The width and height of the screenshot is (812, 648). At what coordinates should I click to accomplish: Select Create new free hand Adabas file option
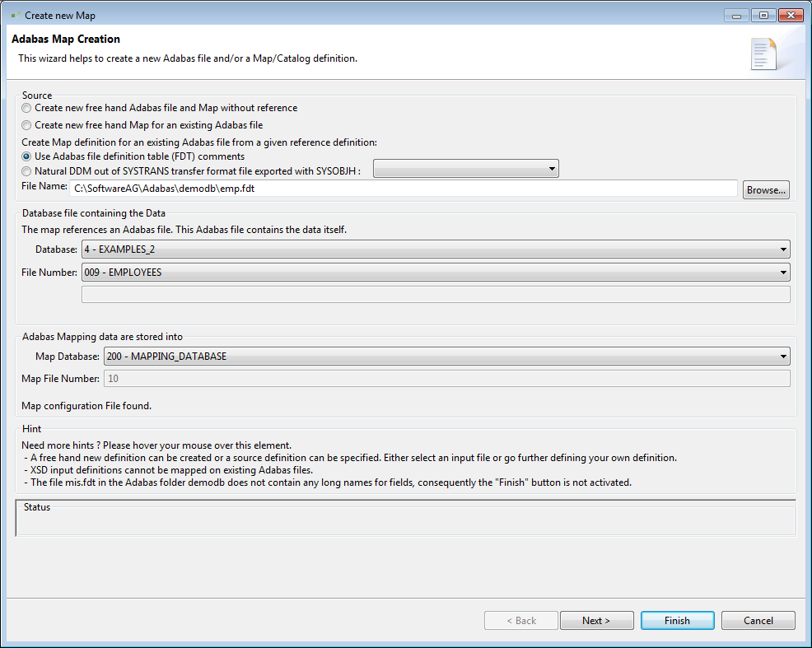click(27, 108)
